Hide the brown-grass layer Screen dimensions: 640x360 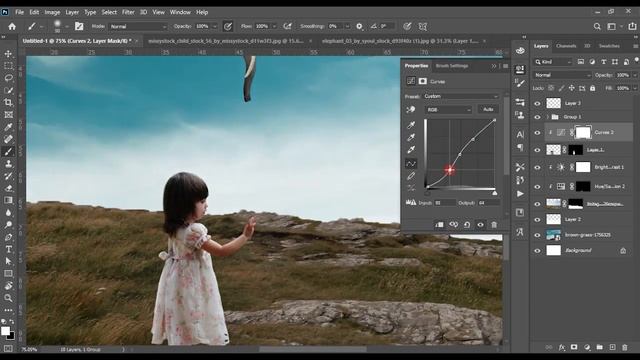[x=537, y=235]
